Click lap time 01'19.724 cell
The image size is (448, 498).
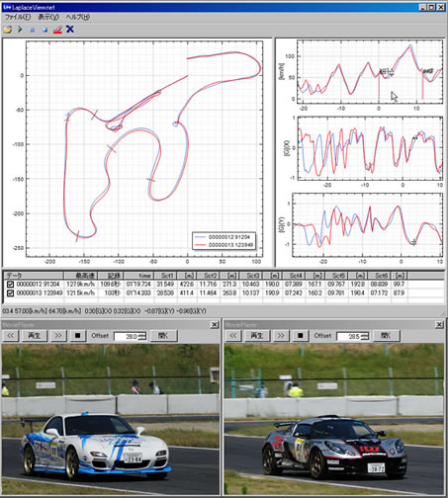[138, 285]
